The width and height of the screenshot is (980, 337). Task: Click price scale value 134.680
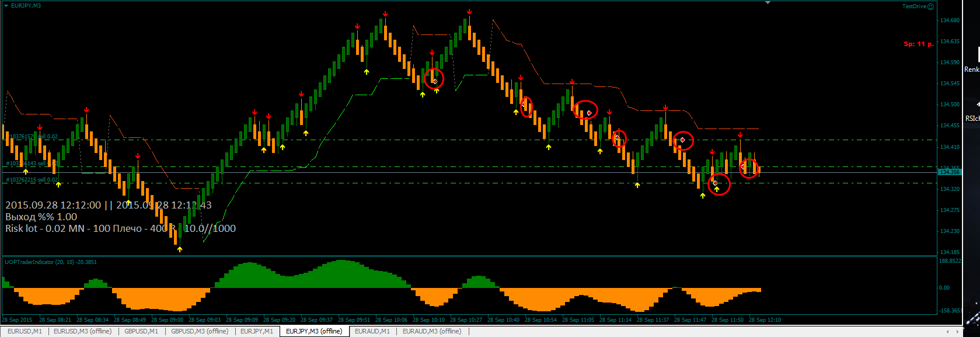click(950, 20)
